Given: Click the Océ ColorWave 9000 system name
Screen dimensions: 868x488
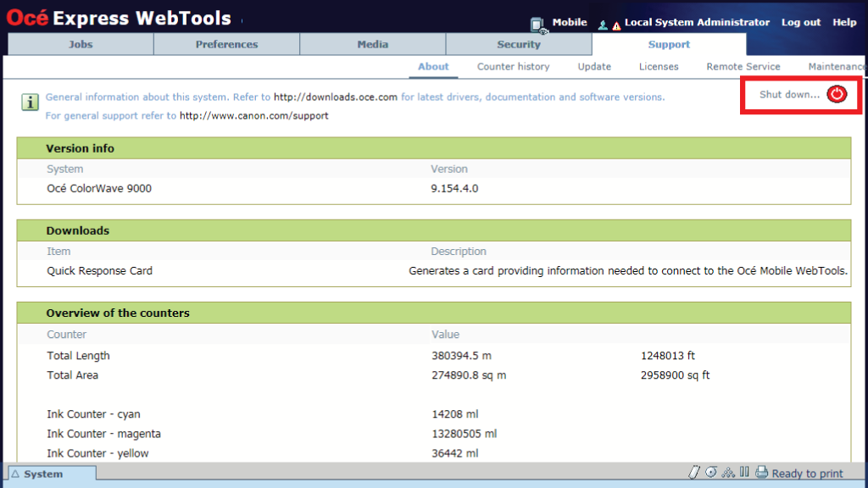Looking at the screenshot, I should click(x=99, y=189).
